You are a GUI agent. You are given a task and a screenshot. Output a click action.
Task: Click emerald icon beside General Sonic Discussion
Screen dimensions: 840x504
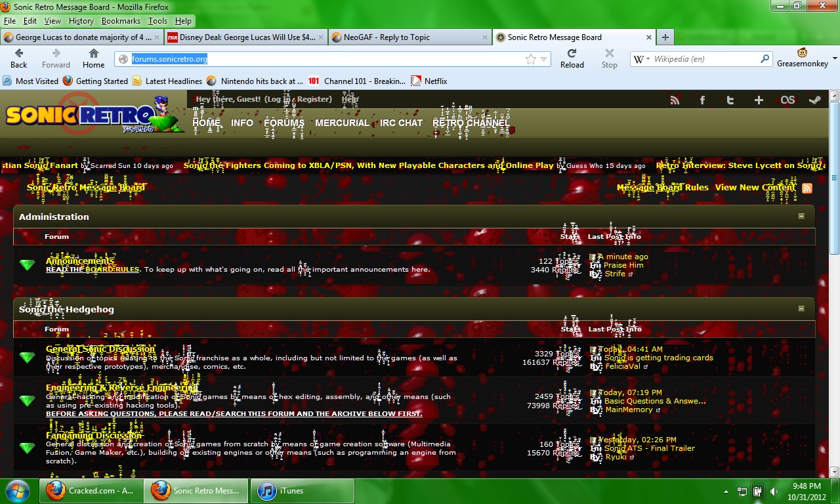[27, 358]
